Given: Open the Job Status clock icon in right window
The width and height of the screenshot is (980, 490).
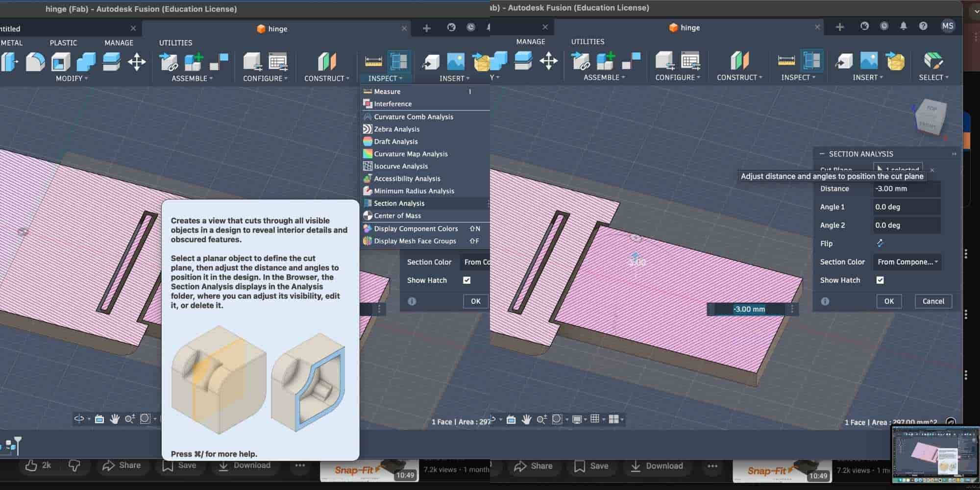Looking at the screenshot, I should coord(884,26).
